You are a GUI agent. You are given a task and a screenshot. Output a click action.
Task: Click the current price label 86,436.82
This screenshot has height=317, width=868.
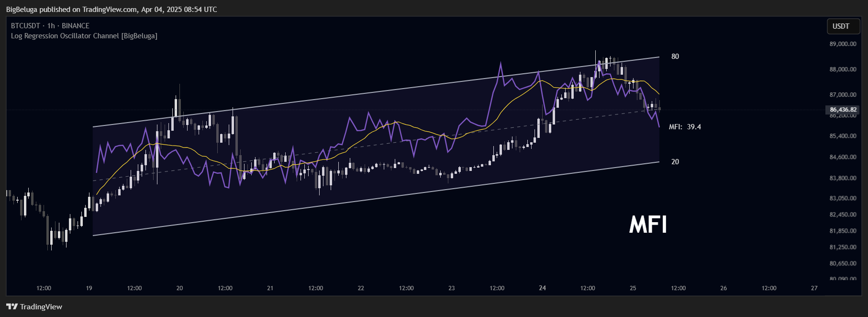843,110
